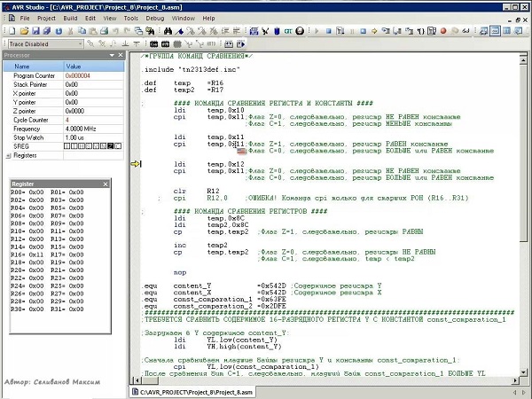Toggle the I flag in SREG

66,145
